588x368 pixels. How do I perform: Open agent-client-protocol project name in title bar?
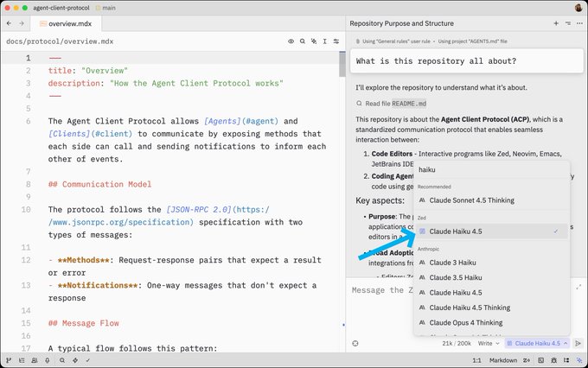point(61,8)
